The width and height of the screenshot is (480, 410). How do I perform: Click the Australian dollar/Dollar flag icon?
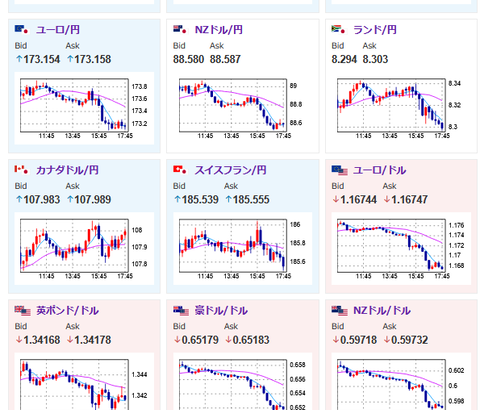181,311
